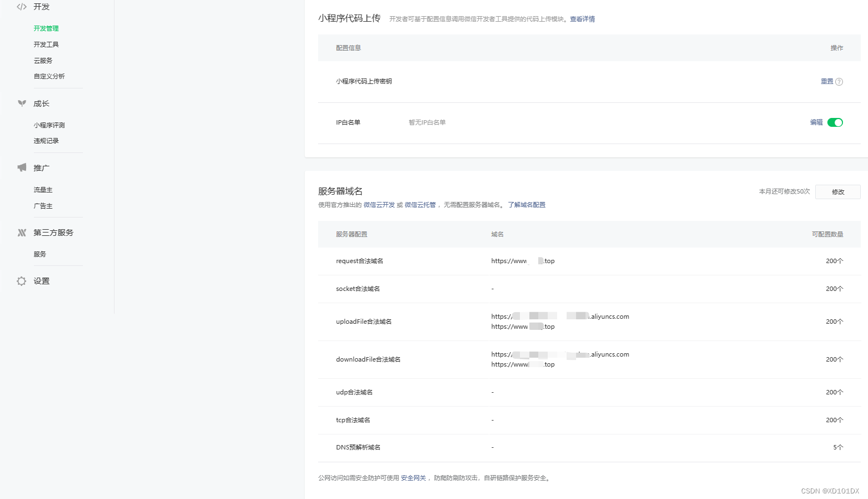Click the socket合法域名 row label
The image size is (868, 499).
tap(358, 289)
